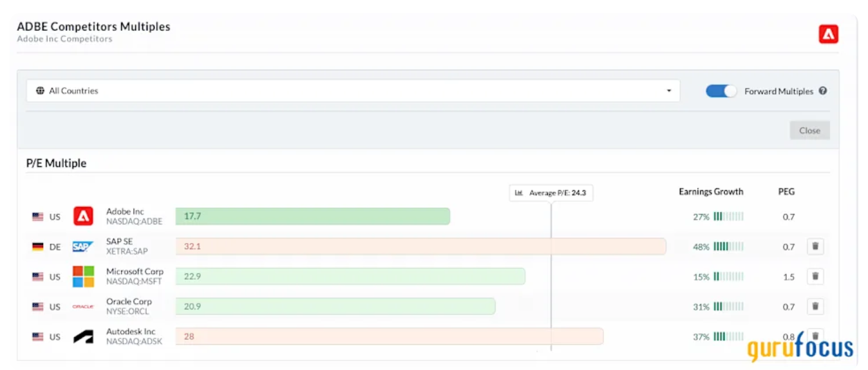Click the chart icon in Average P/E label

point(519,193)
